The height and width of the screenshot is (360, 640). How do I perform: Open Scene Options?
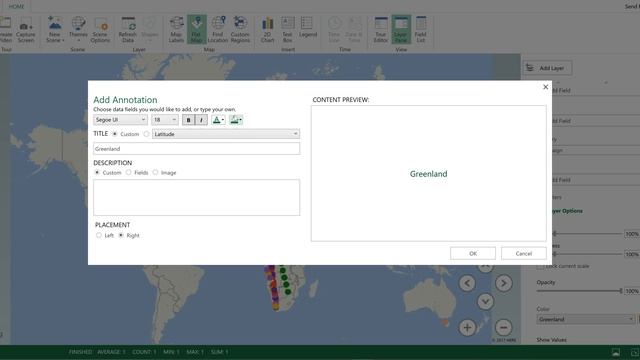pos(100,29)
